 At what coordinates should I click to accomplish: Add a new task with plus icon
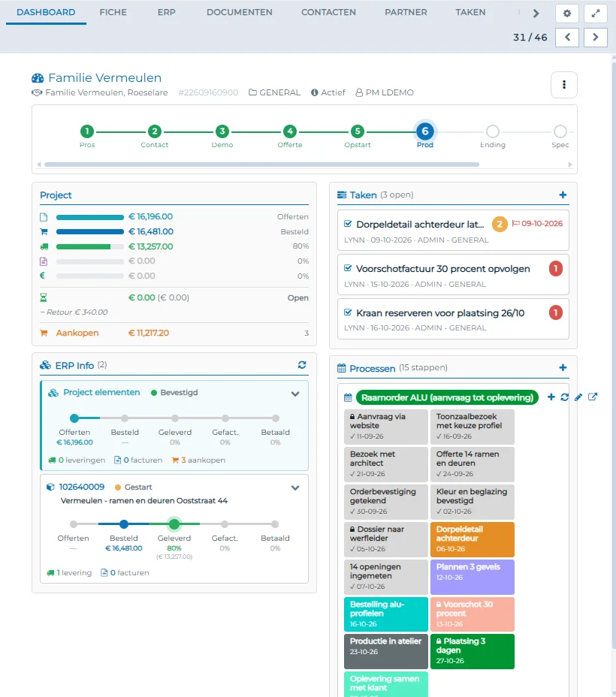[x=563, y=195]
